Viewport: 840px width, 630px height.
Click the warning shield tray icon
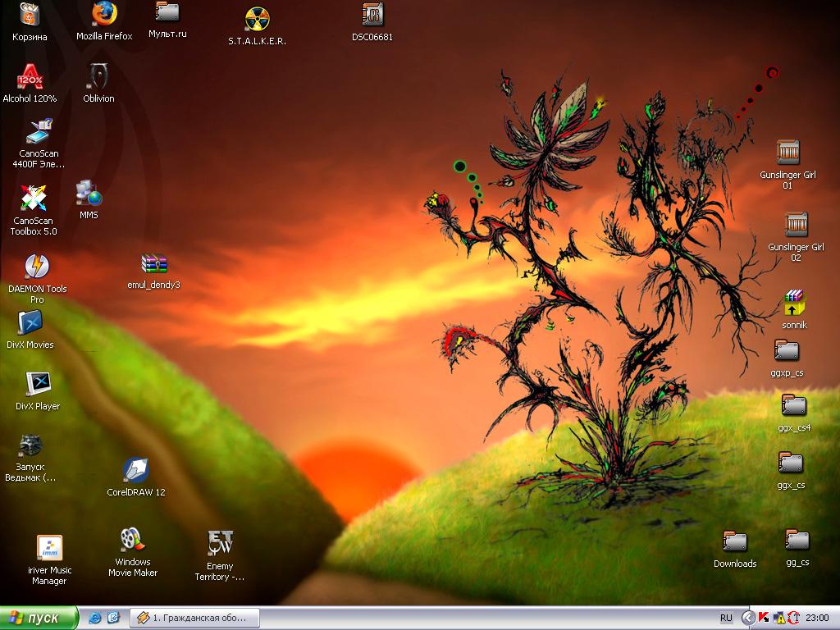pos(778,618)
